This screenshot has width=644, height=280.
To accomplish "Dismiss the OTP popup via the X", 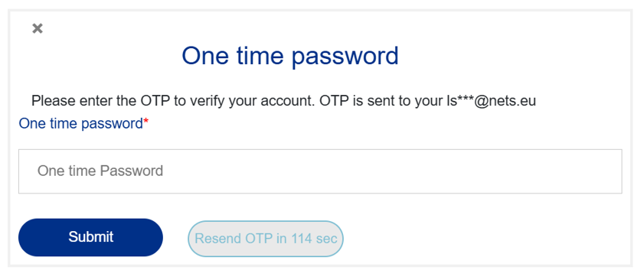I will [x=38, y=28].
